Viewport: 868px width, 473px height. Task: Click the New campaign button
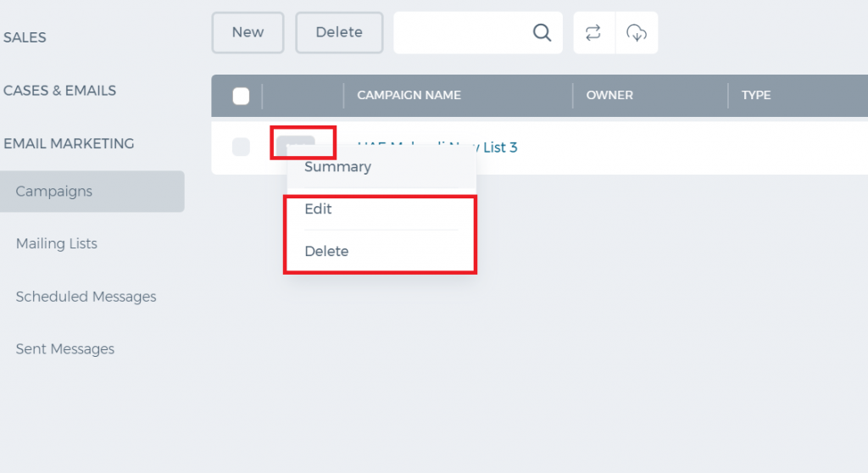[x=248, y=33]
